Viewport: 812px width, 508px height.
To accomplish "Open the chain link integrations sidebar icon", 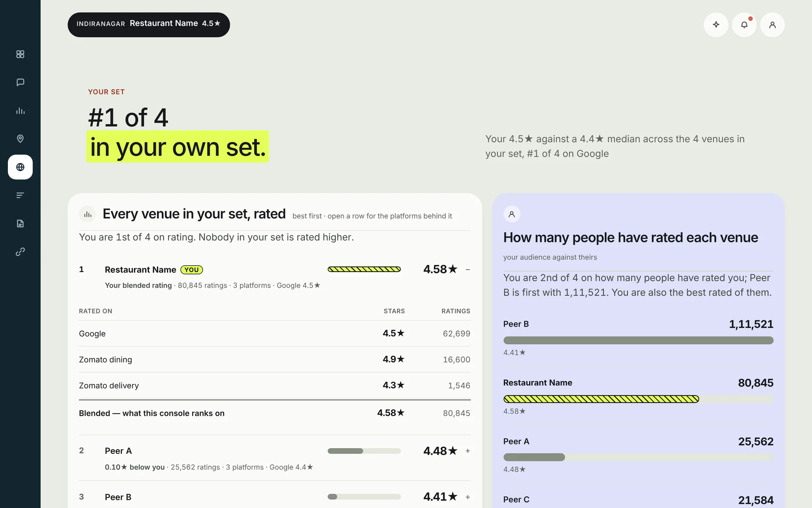I will (20, 252).
